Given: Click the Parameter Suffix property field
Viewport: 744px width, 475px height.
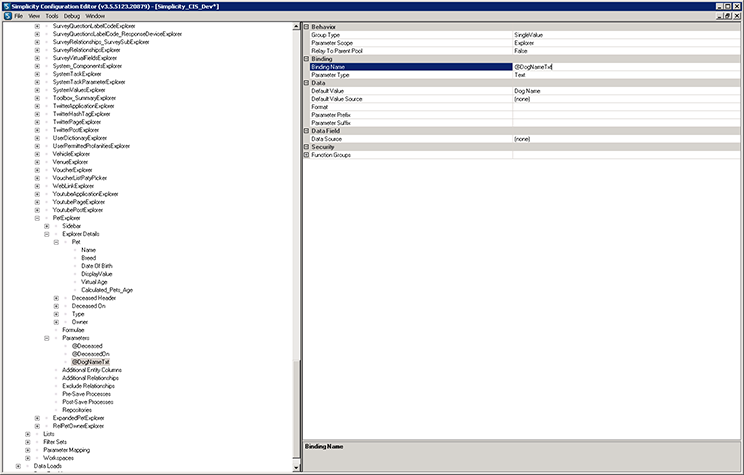Looking at the screenshot, I should point(626,123).
